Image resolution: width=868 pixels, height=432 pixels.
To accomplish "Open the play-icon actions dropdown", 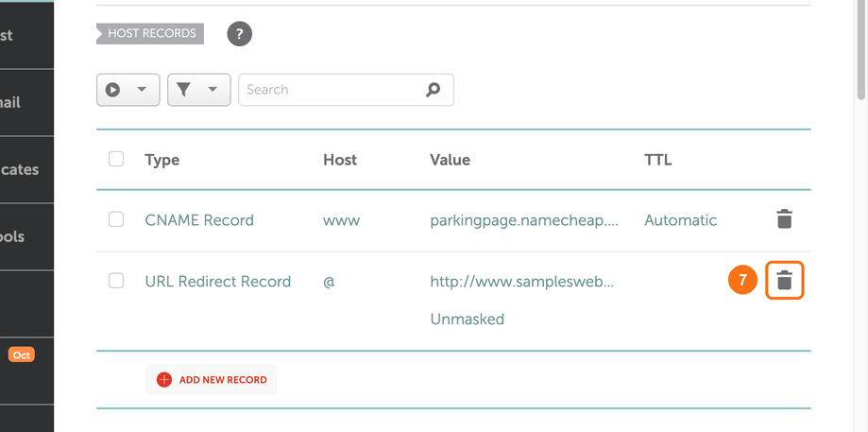I will point(128,89).
